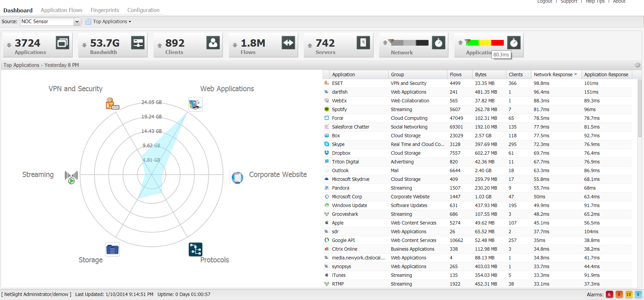Click the red alarms indicator showing 6
Image resolution: width=644 pixels, height=300 pixels.
(609, 294)
